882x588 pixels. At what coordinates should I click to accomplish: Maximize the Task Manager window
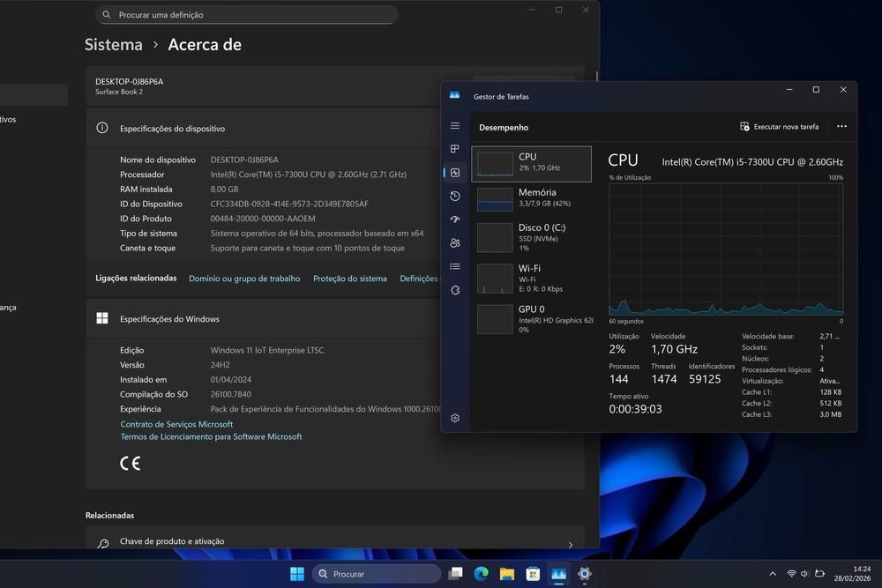[816, 90]
